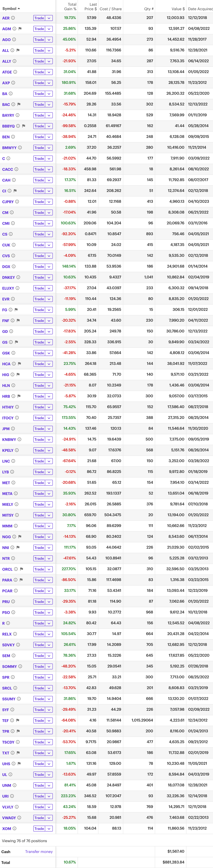Sort by the Cost / Share column header
Screen dimensions: 213x868
pos(111,9)
